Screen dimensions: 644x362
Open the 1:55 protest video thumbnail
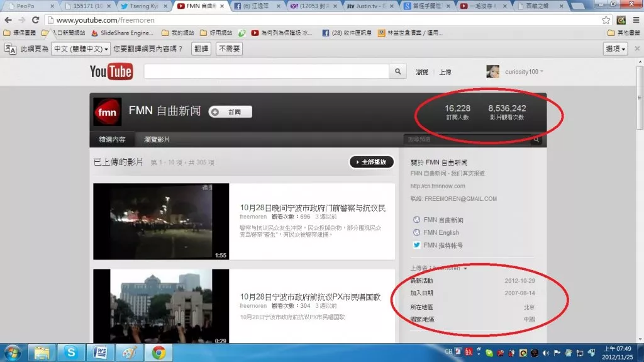[161, 222]
